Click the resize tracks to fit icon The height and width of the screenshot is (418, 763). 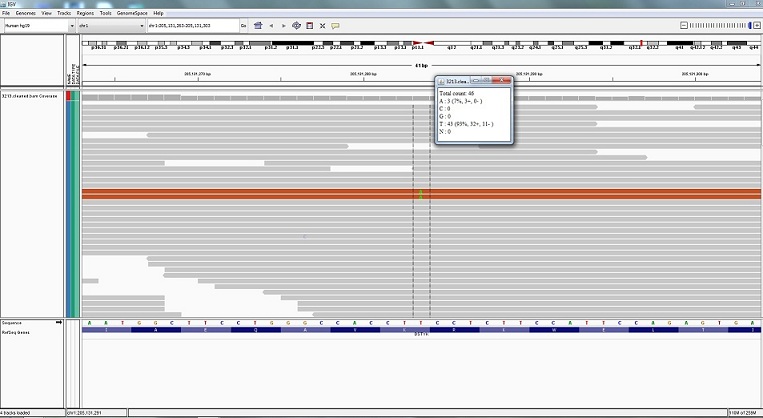[x=322, y=26]
